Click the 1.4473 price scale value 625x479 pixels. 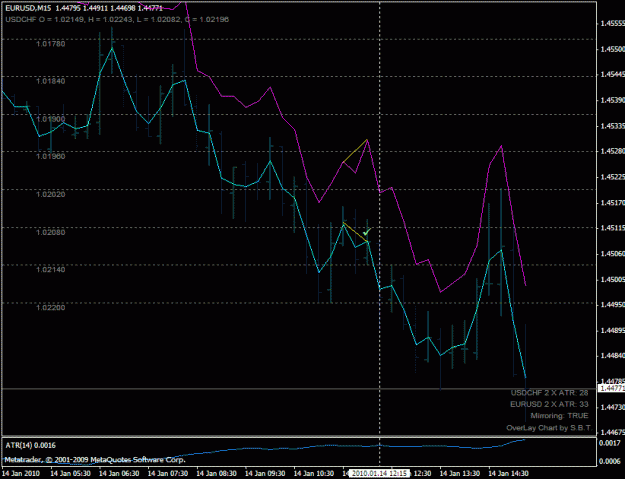(612, 407)
